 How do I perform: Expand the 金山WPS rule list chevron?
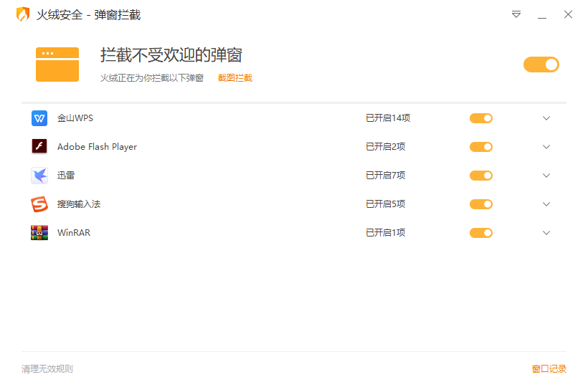point(546,118)
